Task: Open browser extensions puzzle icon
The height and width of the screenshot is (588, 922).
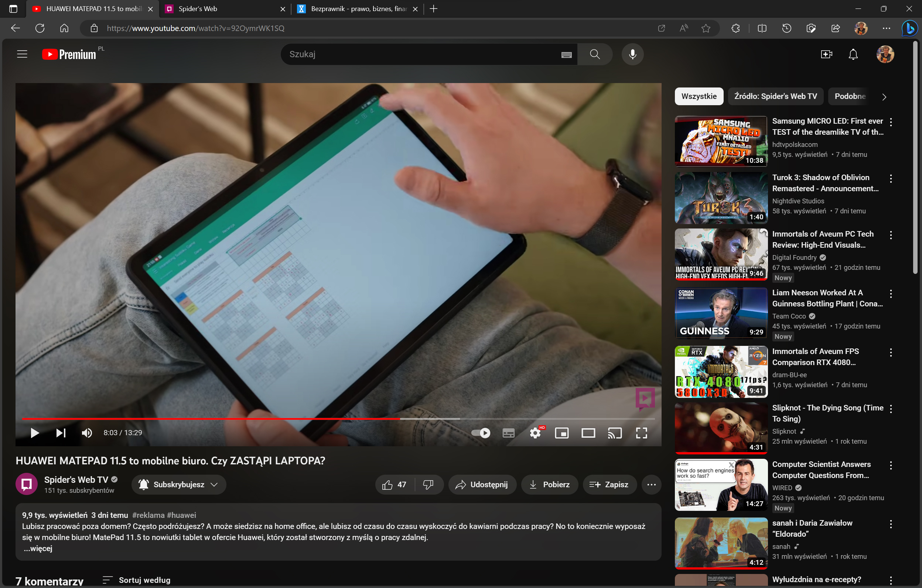Action: (x=735, y=28)
